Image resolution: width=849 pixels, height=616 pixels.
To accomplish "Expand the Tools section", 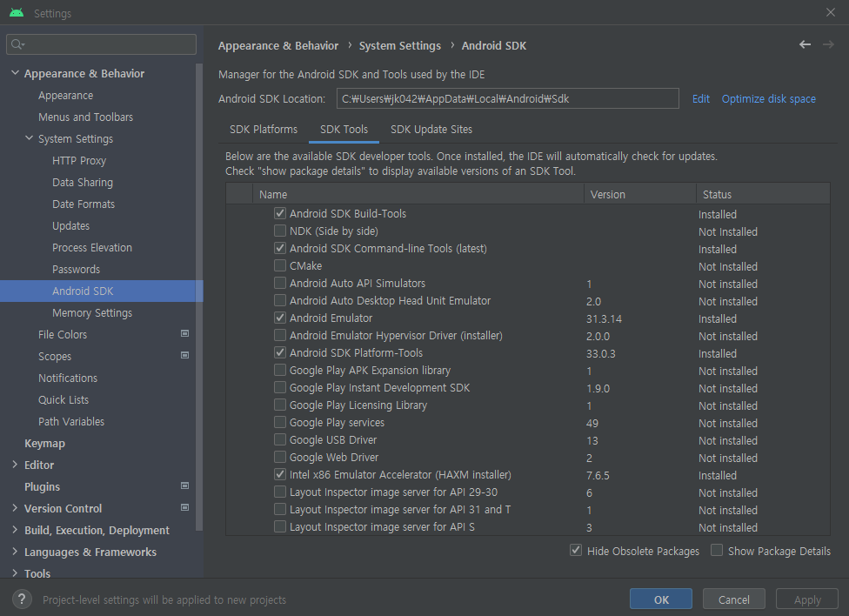I will pyautogui.click(x=15, y=572).
